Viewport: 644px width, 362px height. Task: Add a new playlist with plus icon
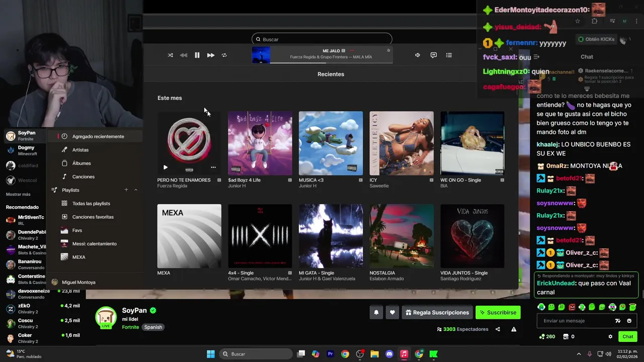pos(126,190)
